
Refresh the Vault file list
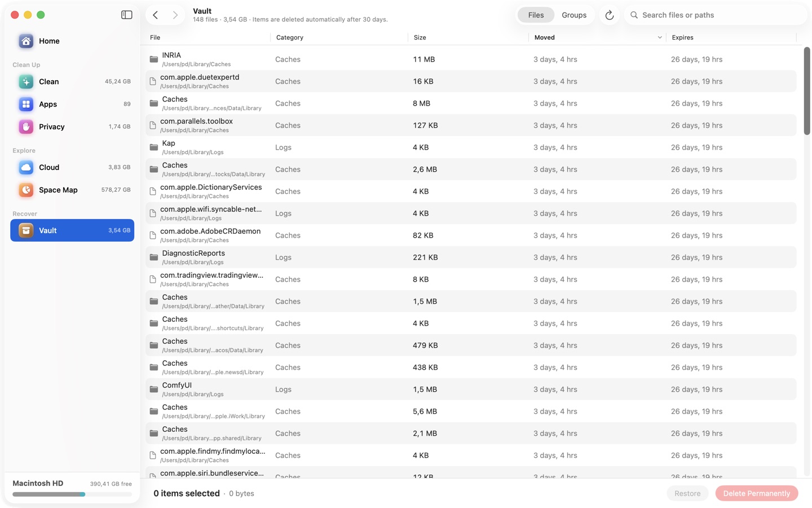coord(609,15)
